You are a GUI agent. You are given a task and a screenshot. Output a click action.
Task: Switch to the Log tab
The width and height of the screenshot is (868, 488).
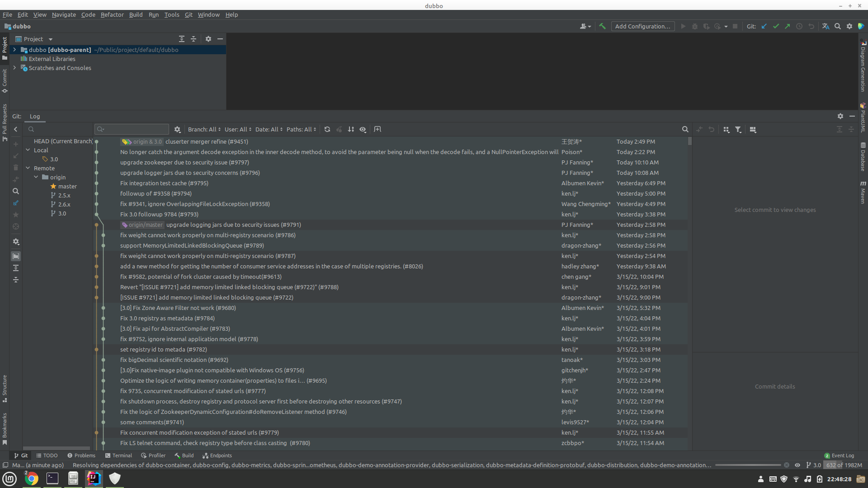click(35, 116)
